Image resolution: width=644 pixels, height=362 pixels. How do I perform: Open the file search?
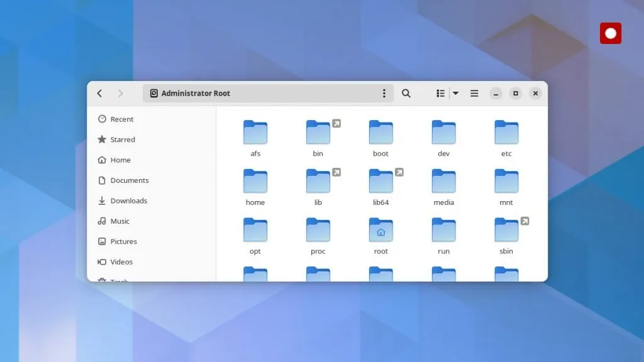coord(406,92)
